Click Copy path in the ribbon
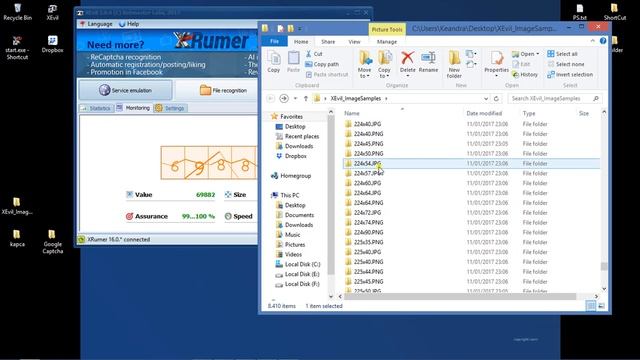The image size is (640, 360). pos(322,64)
